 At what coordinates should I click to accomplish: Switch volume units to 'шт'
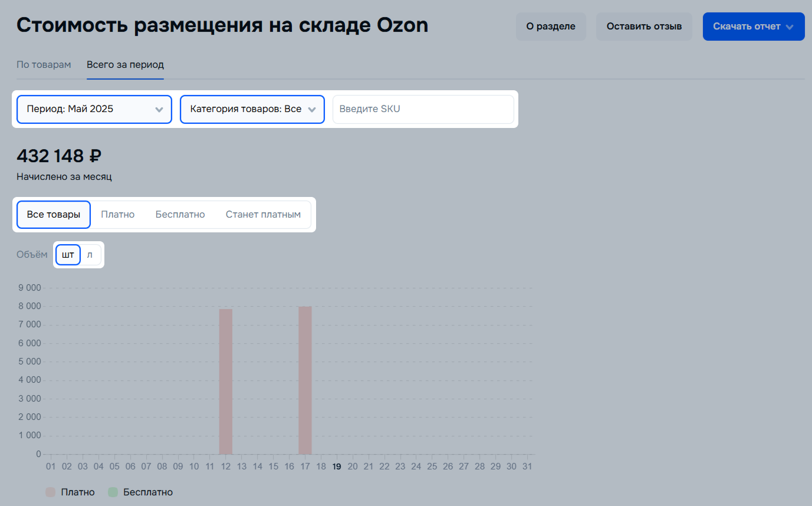68,255
